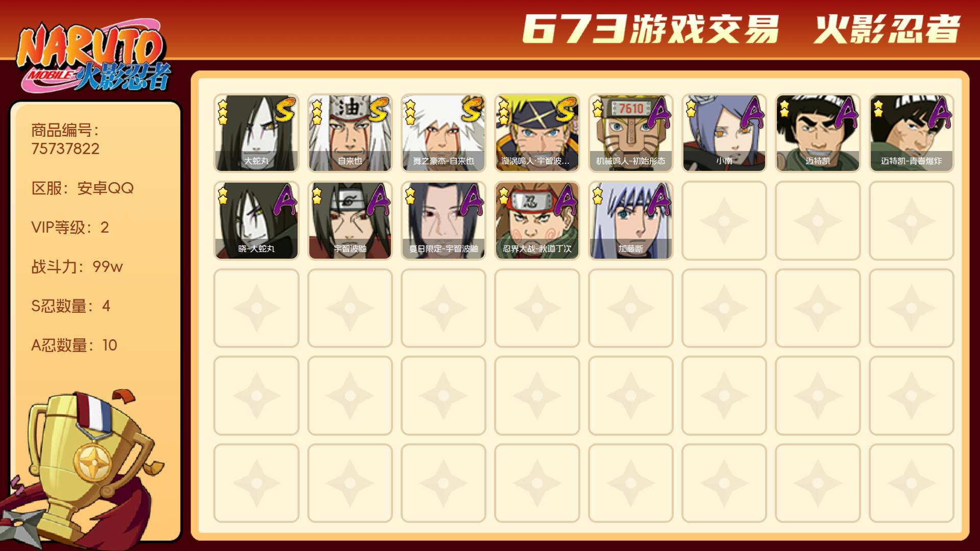Click the empty slot after 加藤断
The image size is (980, 551).
point(724,221)
